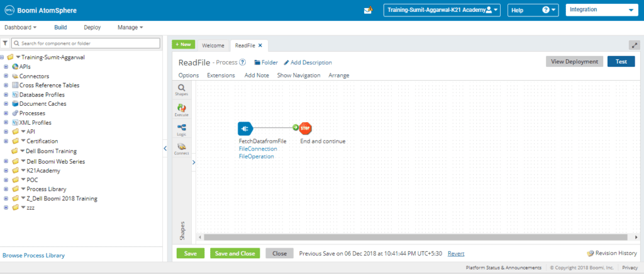This screenshot has height=274, width=644.
Task: Click the filter icon beside component search
Action: pos(5,43)
